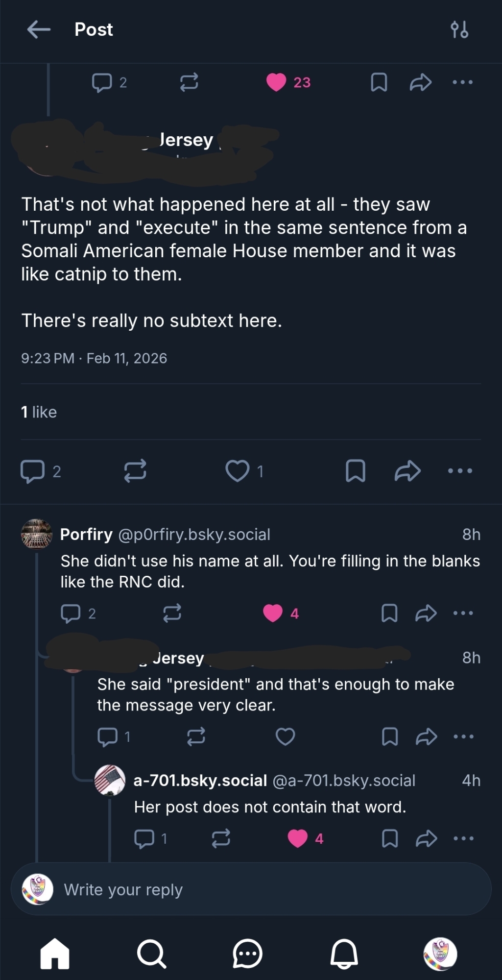Open more options on a-701's reply
The image size is (502, 980).
(463, 838)
